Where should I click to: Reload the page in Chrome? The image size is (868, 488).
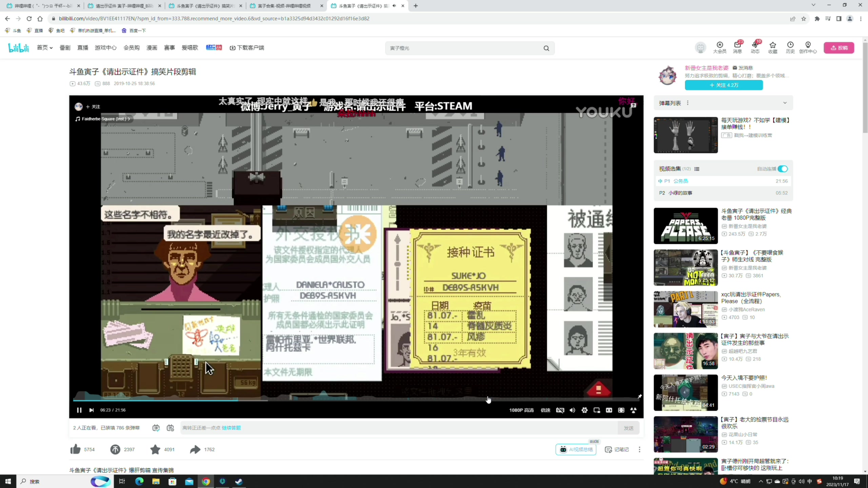[x=29, y=19]
